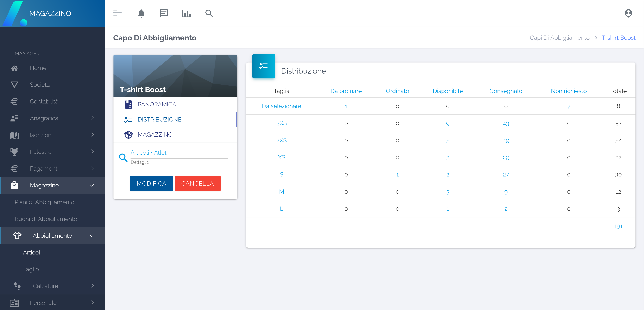The width and height of the screenshot is (644, 310).
Task: Open the user account profile icon
Action: pyautogui.click(x=628, y=13)
